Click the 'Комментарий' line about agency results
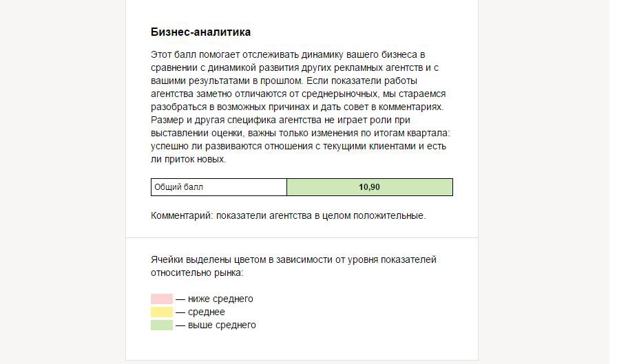The image size is (617, 364). point(288,216)
